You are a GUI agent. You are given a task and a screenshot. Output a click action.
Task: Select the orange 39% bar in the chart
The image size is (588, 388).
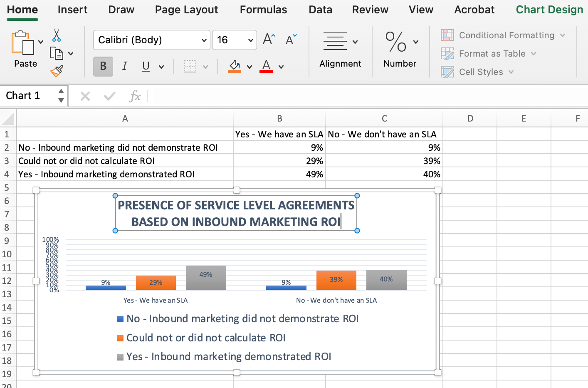336,280
